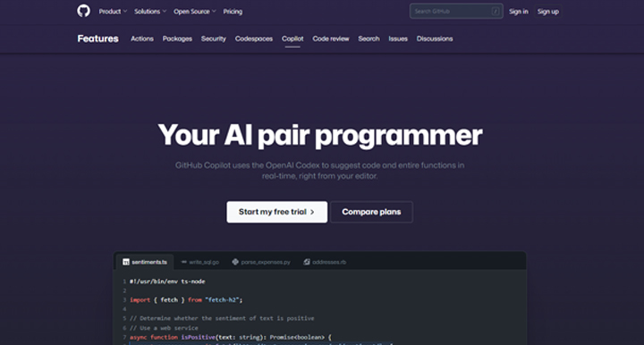Viewport: 644px width, 345px height.
Task: Click code line '#!/usr/bin/env ts-node'
Action: [167, 282]
